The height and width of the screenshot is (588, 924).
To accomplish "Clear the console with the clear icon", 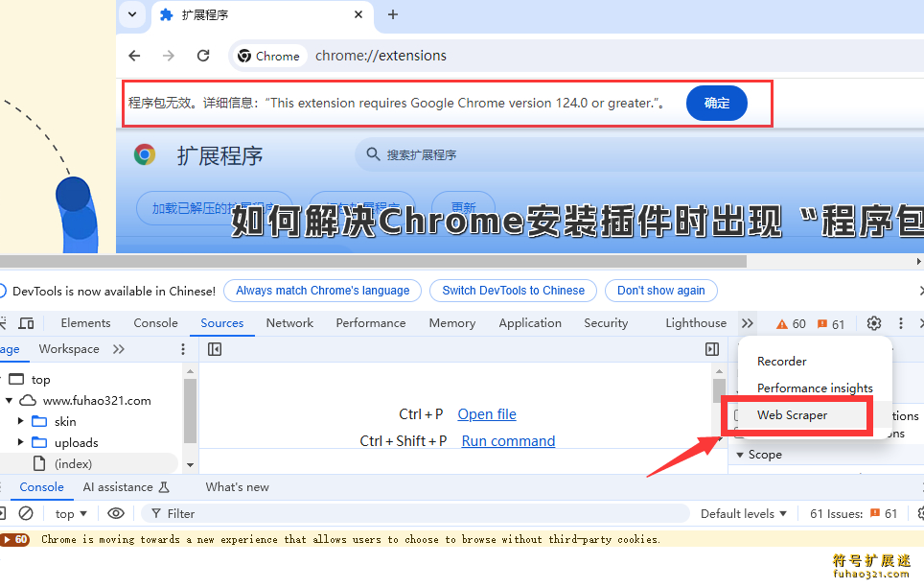I will point(26,514).
